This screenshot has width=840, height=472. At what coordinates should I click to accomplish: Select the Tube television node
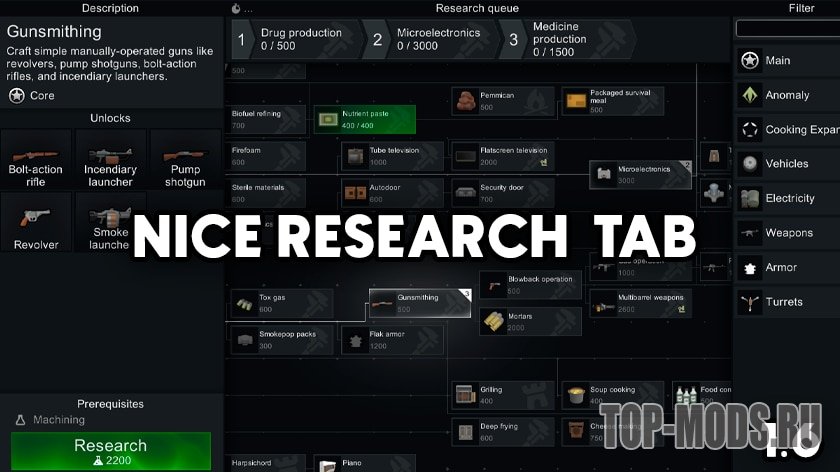tap(392, 156)
